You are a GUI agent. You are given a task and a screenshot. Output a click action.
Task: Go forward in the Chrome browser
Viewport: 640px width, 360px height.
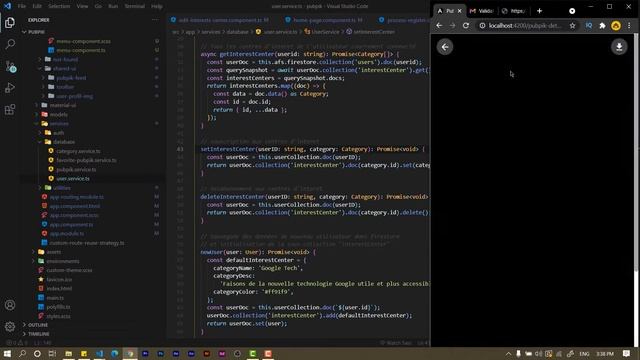coord(452,25)
